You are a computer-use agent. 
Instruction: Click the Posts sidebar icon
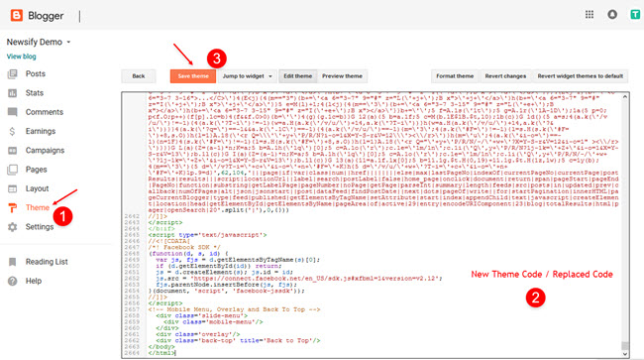point(12,74)
